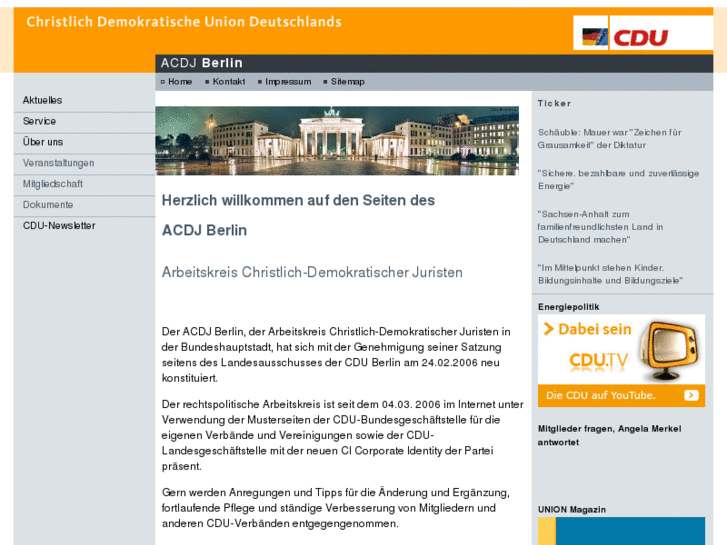This screenshot has height=545, width=727.
Task: Click the "Die CDU auf YouTube" button
Action: coord(621,395)
